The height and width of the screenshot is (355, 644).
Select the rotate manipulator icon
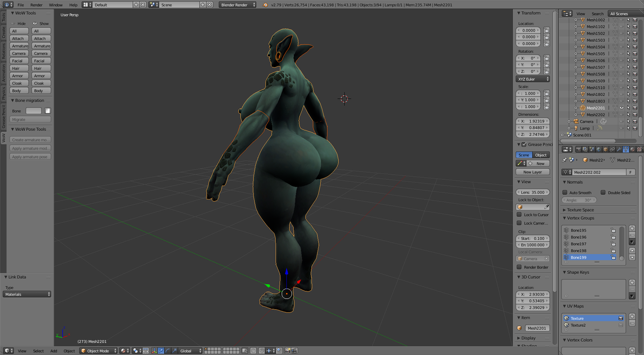pyautogui.click(x=168, y=351)
